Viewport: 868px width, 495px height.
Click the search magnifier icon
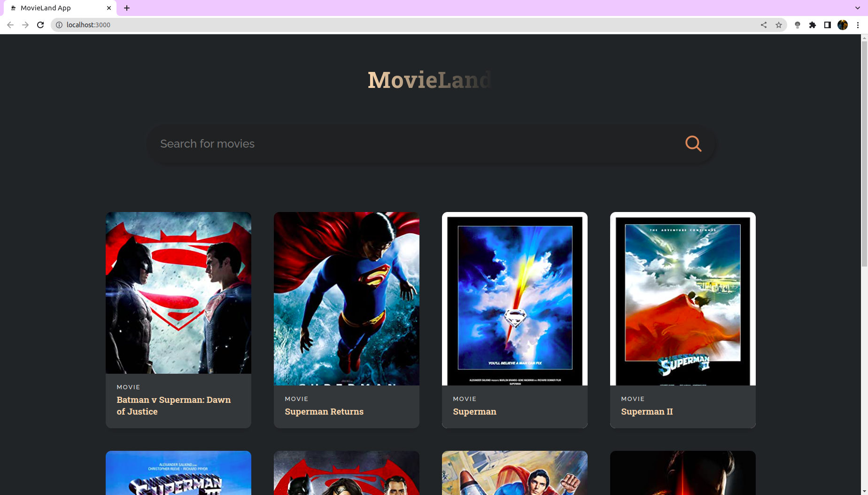point(694,143)
